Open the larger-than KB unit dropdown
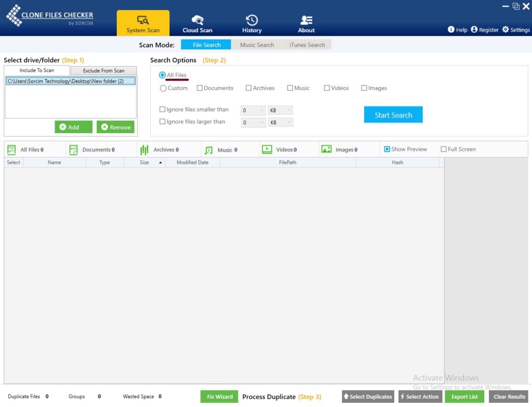This screenshot has width=532, height=407. 280,123
